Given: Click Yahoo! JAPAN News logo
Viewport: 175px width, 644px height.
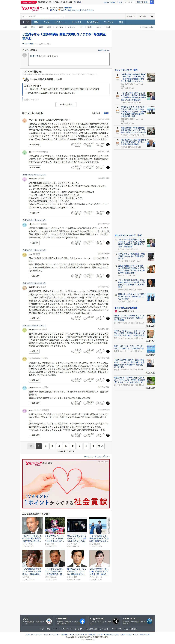Looking at the screenshot, I should 34,9.
